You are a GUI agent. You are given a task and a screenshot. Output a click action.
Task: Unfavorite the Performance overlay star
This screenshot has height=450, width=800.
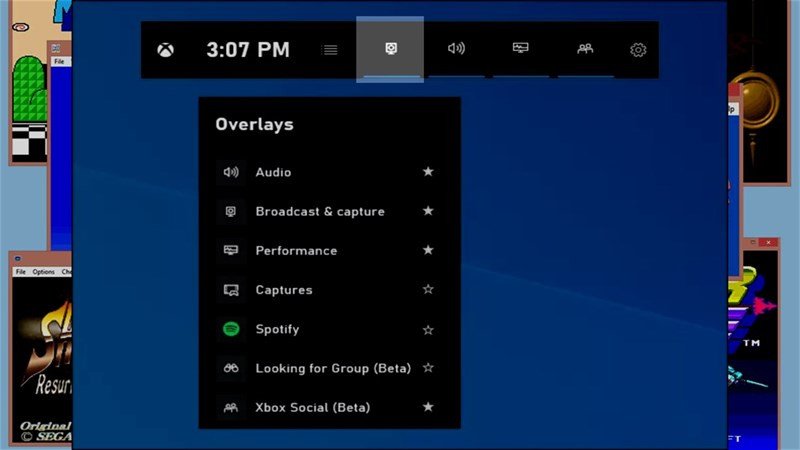tap(428, 250)
